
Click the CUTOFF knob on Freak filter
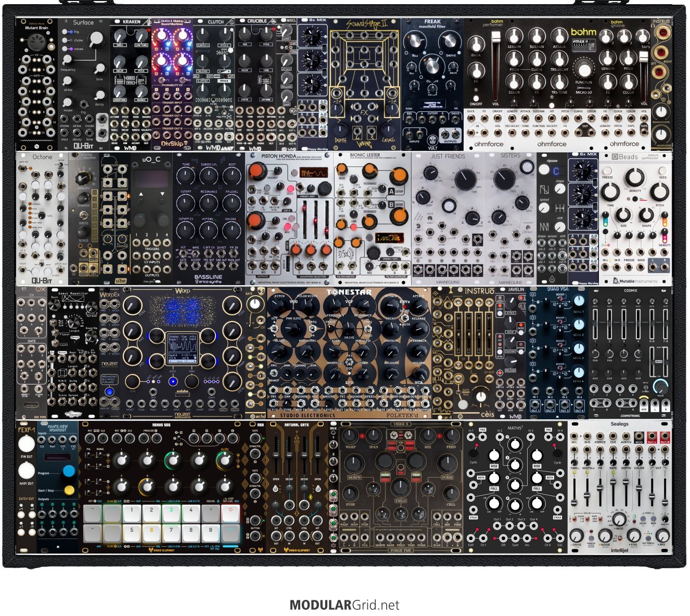pyautogui.click(x=432, y=66)
